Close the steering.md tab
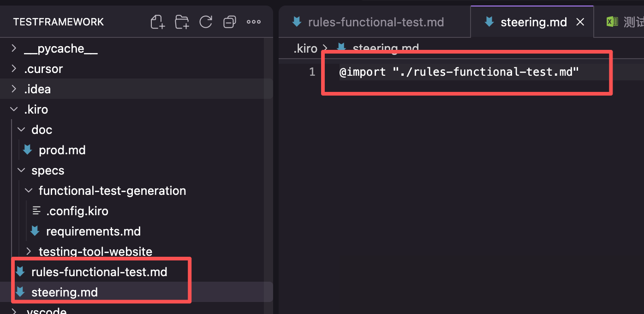 [581, 22]
